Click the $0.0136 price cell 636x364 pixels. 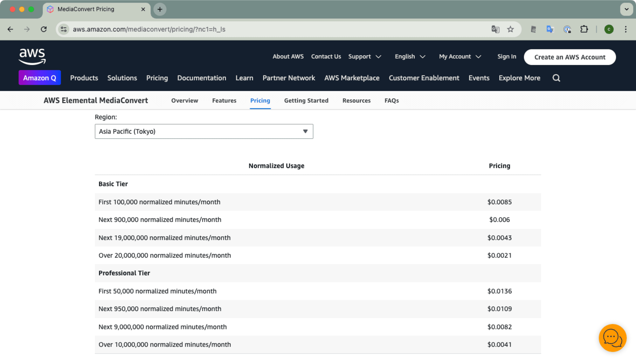click(x=499, y=292)
